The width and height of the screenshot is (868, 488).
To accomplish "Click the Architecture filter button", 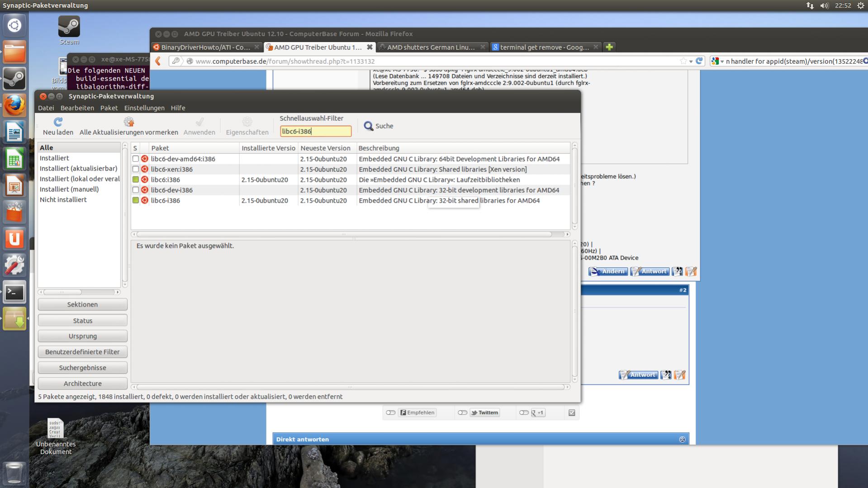I will tap(82, 384).
